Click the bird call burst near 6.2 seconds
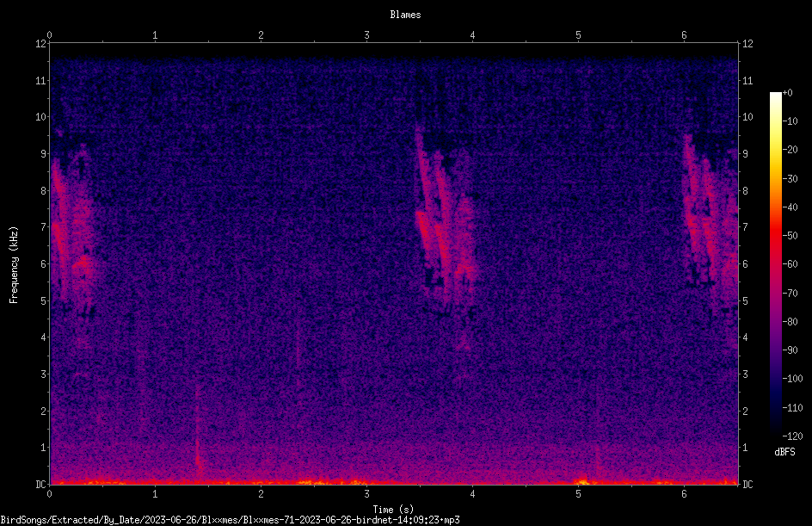Image resolution: width=812 pixels, height=526 pixels. coord(710,223)
